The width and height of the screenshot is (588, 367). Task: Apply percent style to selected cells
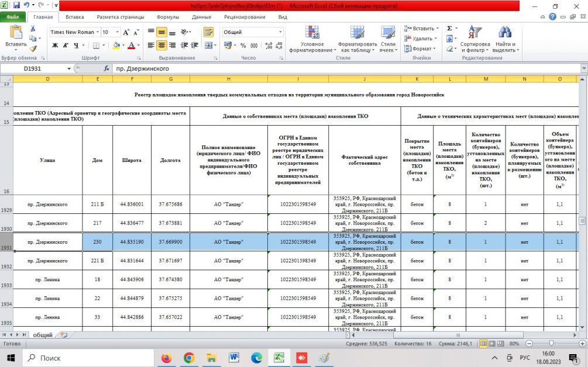[x=243, y=45]
